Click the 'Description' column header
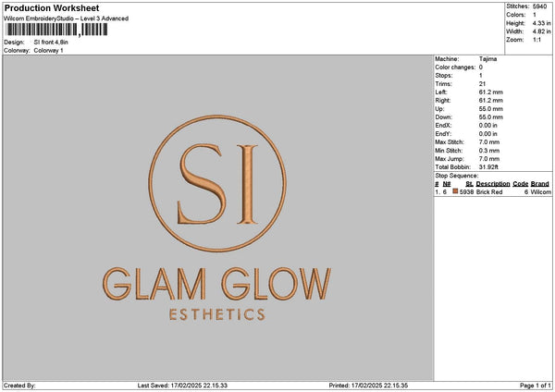555x392 pixels. pyautogui.click(x=493, y=184)
